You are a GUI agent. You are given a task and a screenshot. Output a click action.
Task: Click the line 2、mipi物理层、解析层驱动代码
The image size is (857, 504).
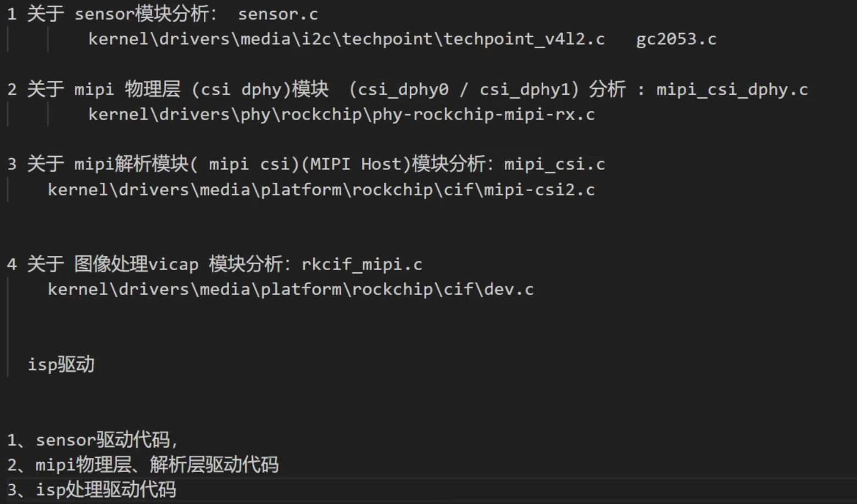click(x=143, y=465)
